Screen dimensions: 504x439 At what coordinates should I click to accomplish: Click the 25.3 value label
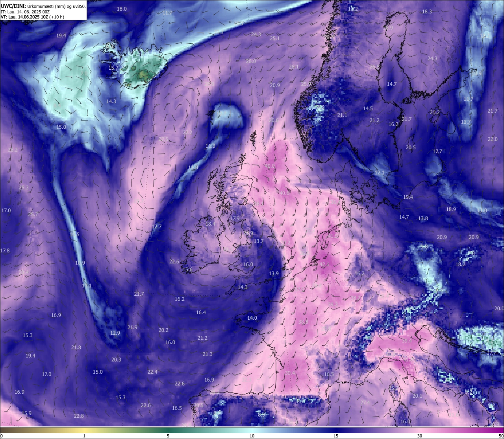[x=24, y=187]
